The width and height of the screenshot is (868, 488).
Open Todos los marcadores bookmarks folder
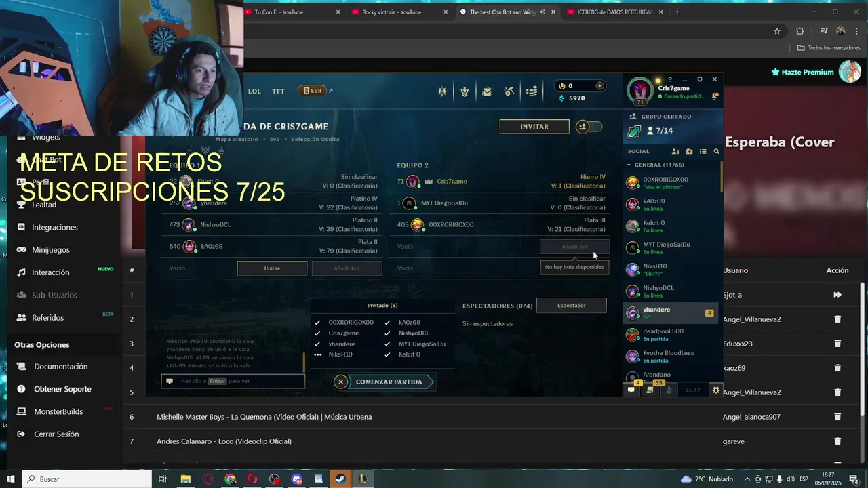[x=829, y=48]
